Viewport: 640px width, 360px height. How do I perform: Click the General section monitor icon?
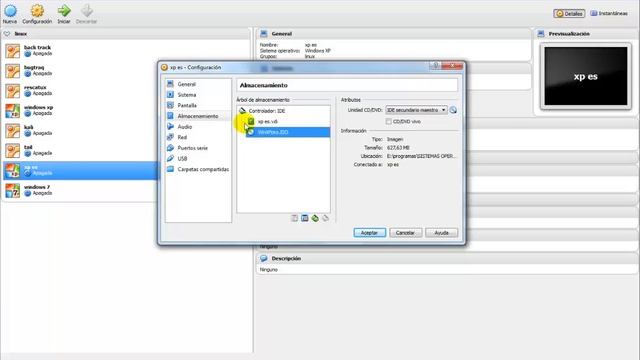(x=264, y=34)
